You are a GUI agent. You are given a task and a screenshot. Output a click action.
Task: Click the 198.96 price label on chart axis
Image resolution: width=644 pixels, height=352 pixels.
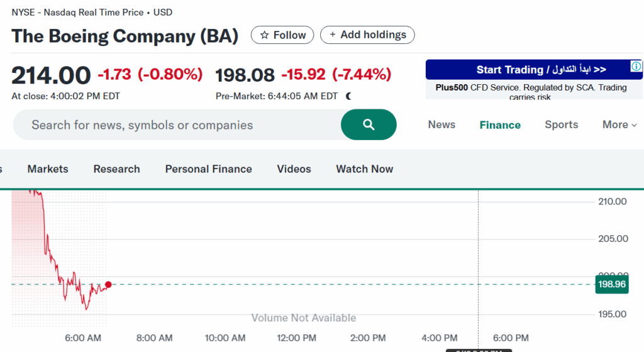click(x=611, y=284)
